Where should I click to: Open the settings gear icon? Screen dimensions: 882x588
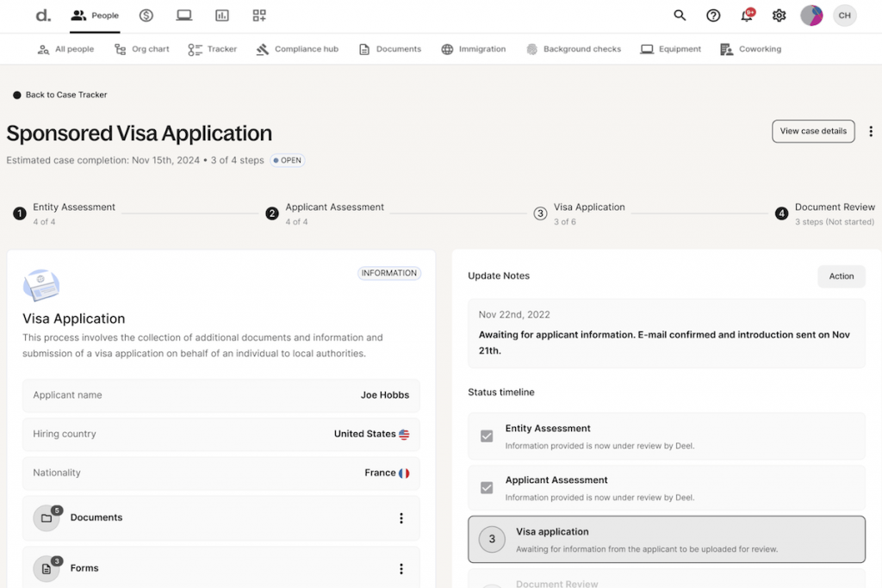point(779,15)
